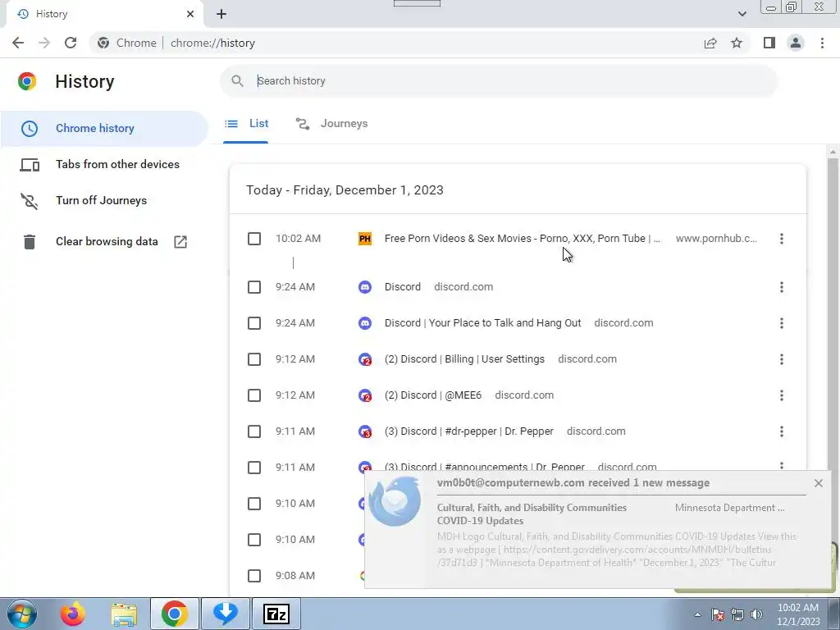Open the Action Center flag icon
This screenshot has width=840, height=630.
click(718, 614)
